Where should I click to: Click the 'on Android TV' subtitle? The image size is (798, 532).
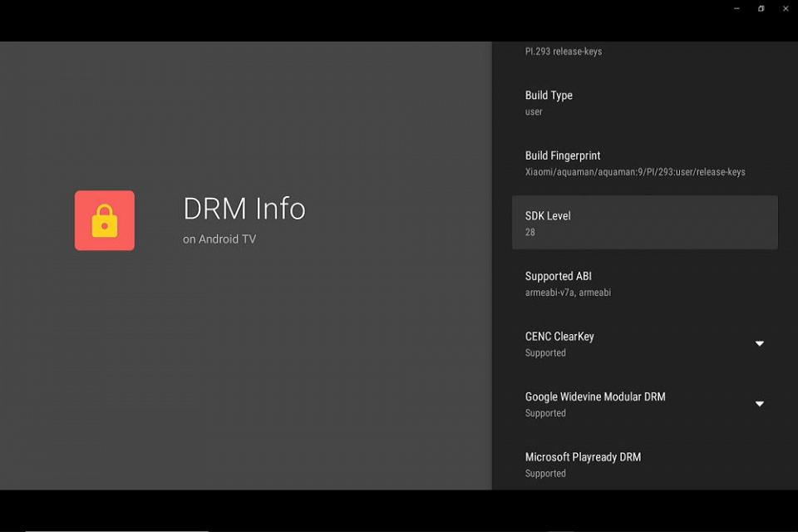219,239
